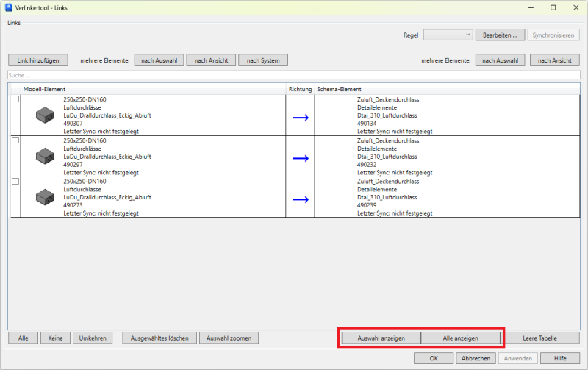Click in the Suche search field
This screenshot has height=370, width=588.
coord(294,75)
